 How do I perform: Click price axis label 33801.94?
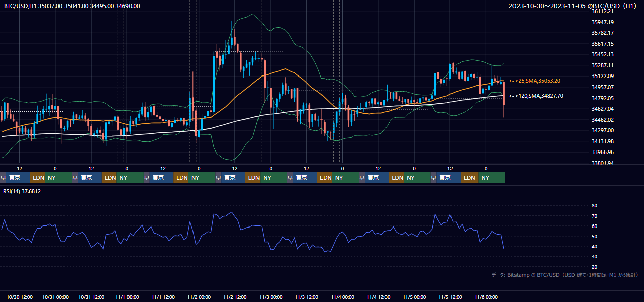point(603,163)
